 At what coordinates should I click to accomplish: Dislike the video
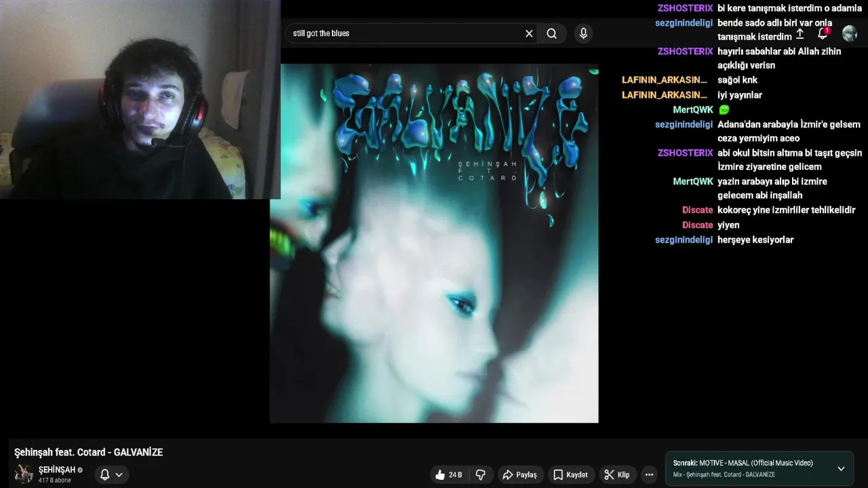click(x=480, y=474)
